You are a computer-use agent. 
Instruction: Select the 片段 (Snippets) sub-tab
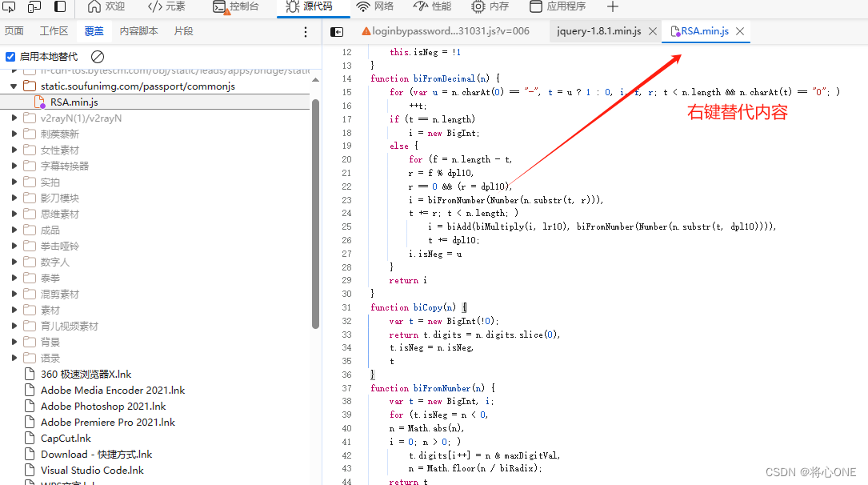(183, 31)
